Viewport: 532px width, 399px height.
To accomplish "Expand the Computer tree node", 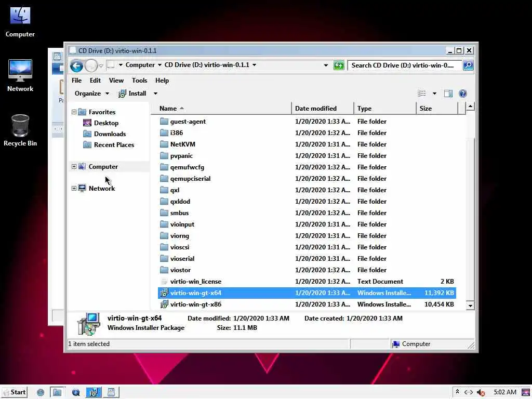I will [74, 167].
